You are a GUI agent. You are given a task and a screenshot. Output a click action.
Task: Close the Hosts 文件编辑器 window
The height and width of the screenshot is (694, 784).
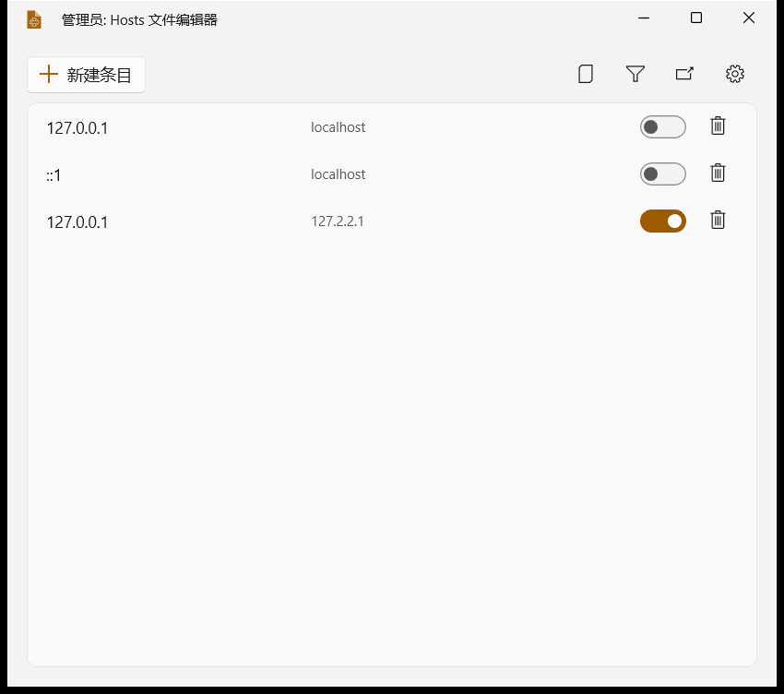(x=749, y=18)
